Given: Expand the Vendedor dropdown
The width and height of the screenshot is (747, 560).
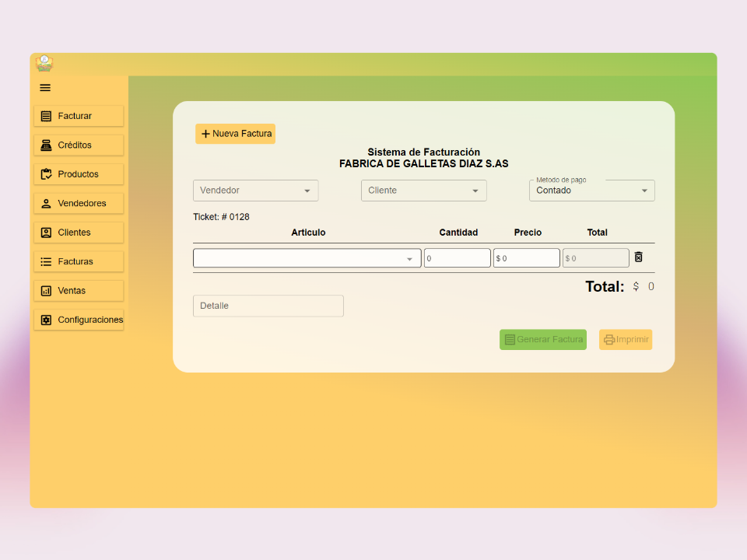Looking at the screenshot, I should point(255,191).
